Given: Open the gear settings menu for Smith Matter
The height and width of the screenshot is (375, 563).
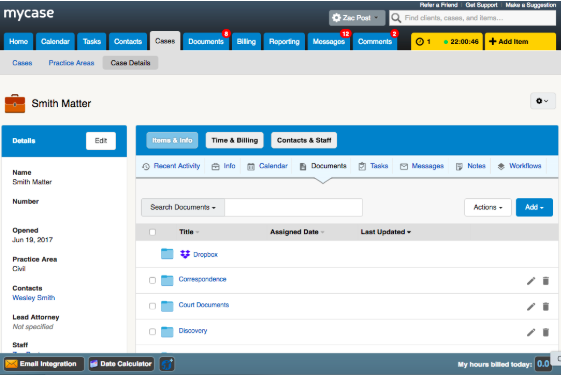Looking at the screenshot, I should (542, 101).
